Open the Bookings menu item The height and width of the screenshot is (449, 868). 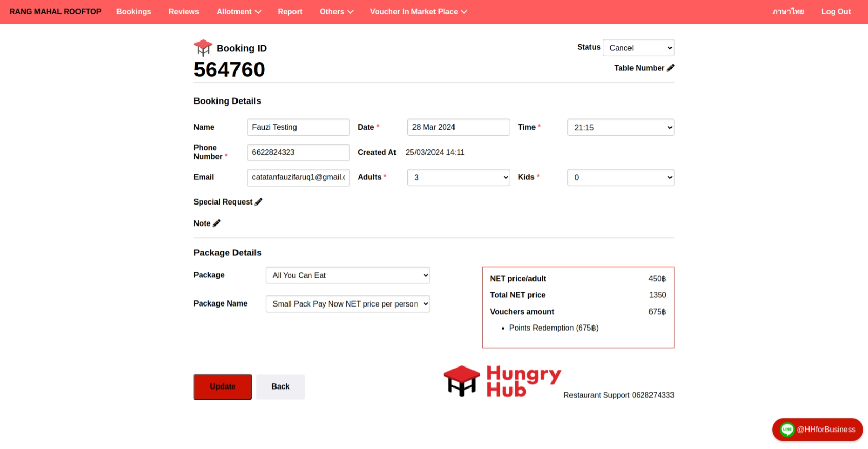tap(133, 12)
